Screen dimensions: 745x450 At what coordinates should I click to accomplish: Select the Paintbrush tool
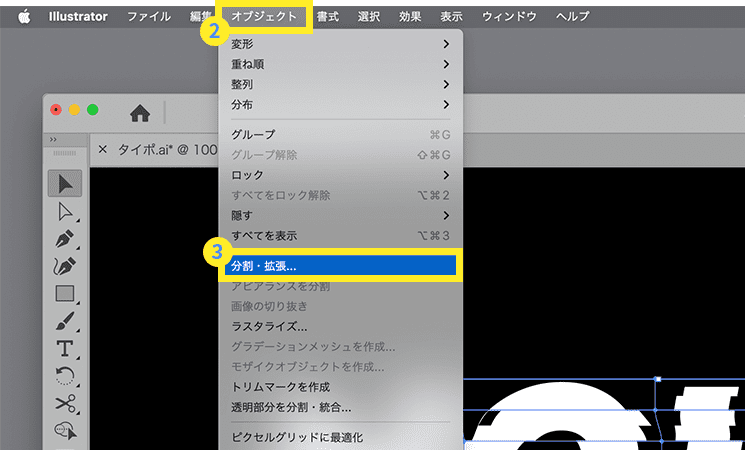[65, 321]
